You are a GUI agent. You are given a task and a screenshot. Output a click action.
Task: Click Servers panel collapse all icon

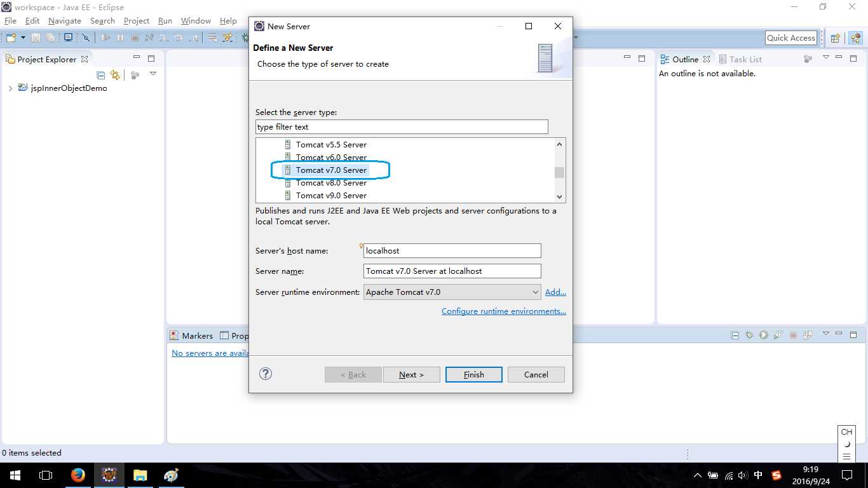tap(735, 335)
